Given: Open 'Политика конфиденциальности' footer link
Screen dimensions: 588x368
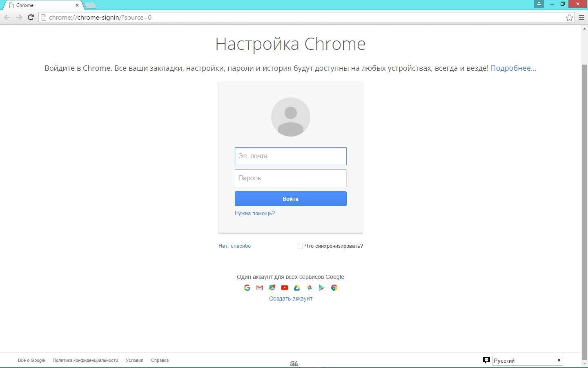Looking at the screenshot, I should (85, 360).
